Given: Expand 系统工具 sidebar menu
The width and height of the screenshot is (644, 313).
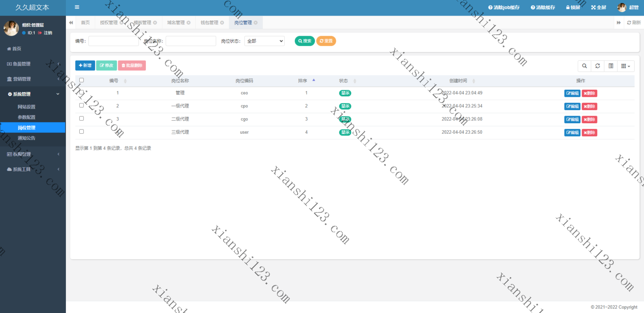Looking at the screenshot, I should (x=33, y=169).
